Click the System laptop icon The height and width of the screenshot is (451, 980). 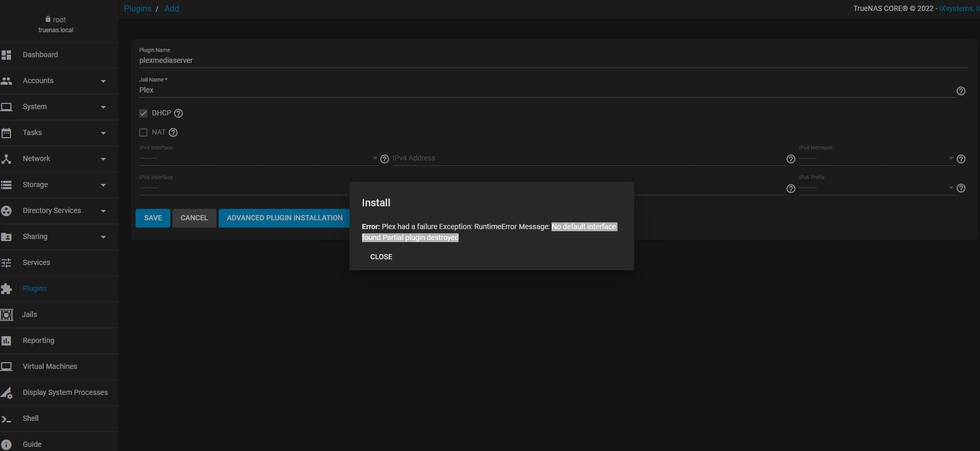tap(6, 107)
